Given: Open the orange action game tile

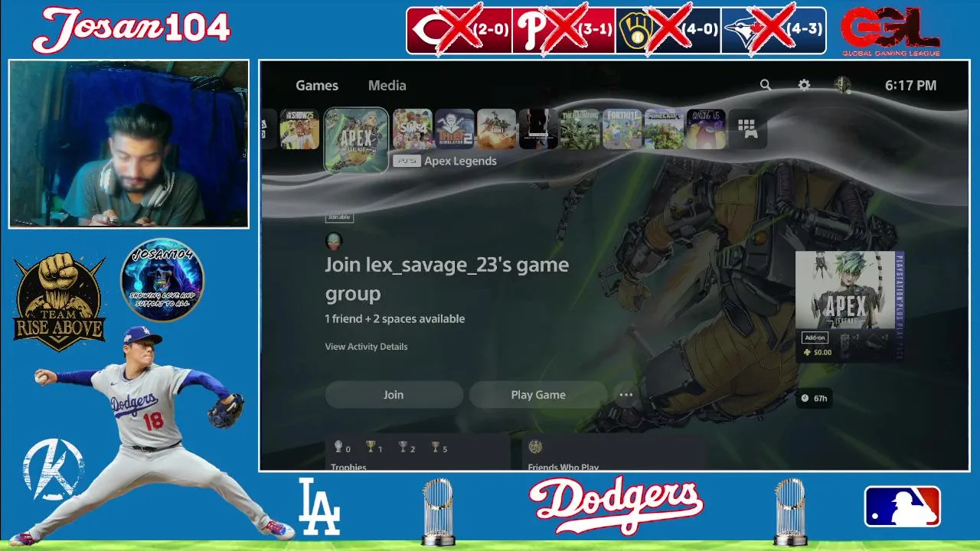Looking at the screenshot, I should tap(496, 129).
